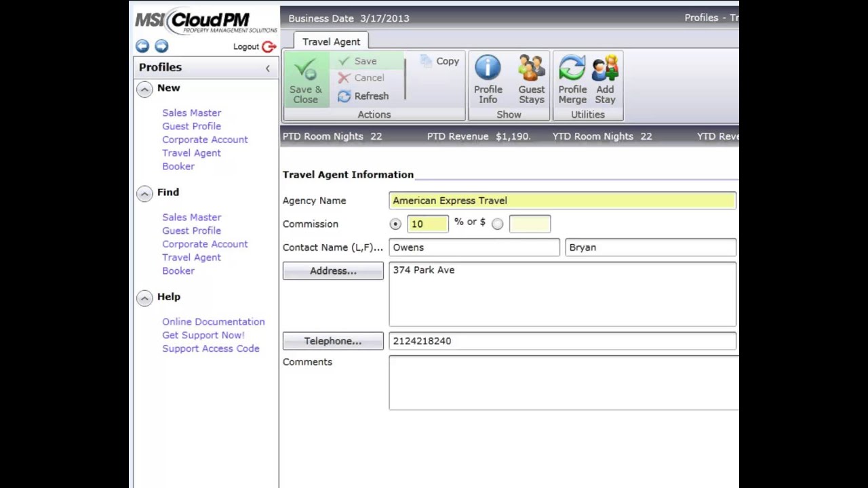Click YTD Room Nights 22 text
This screenshot has height=488, width=868.
[602, 136]
